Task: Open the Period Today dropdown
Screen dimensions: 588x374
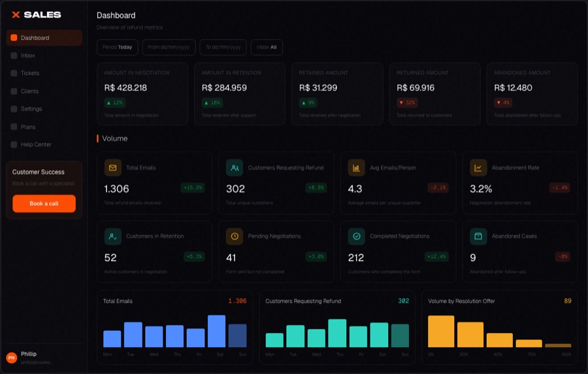Action: pyautogui.click(x=118, y=47)
